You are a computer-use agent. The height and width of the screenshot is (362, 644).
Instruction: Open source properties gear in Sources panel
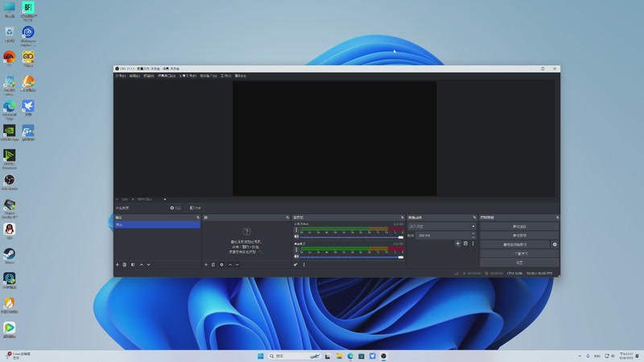[222, 265]
